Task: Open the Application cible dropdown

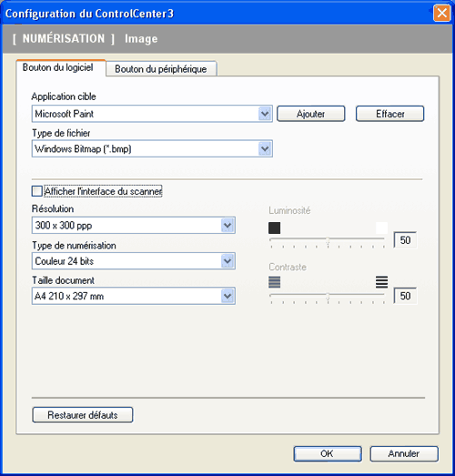Action: click(x=265, y=114)
